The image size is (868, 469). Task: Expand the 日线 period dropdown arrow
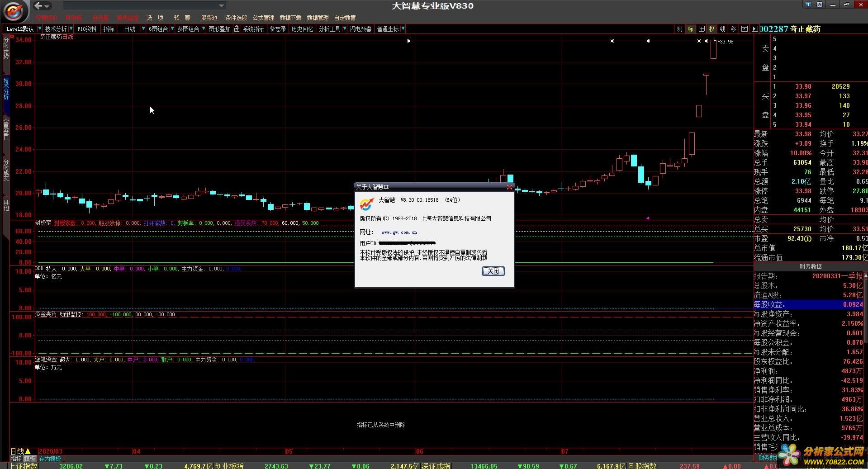click(143, 29)
